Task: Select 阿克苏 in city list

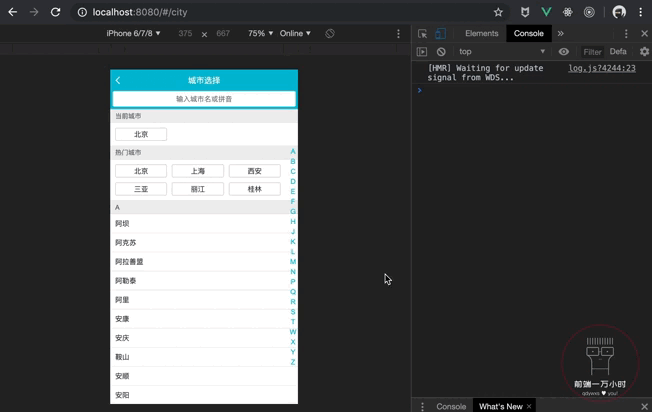Action: (204, 242)
